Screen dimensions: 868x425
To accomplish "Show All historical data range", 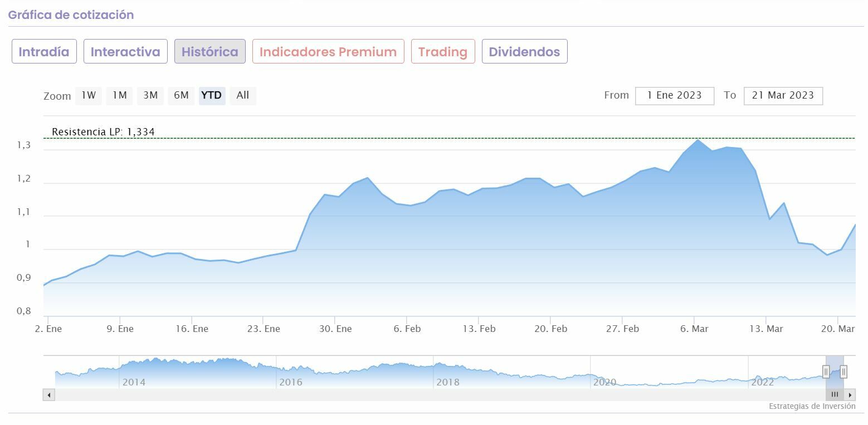I will (x=243, y=95).
